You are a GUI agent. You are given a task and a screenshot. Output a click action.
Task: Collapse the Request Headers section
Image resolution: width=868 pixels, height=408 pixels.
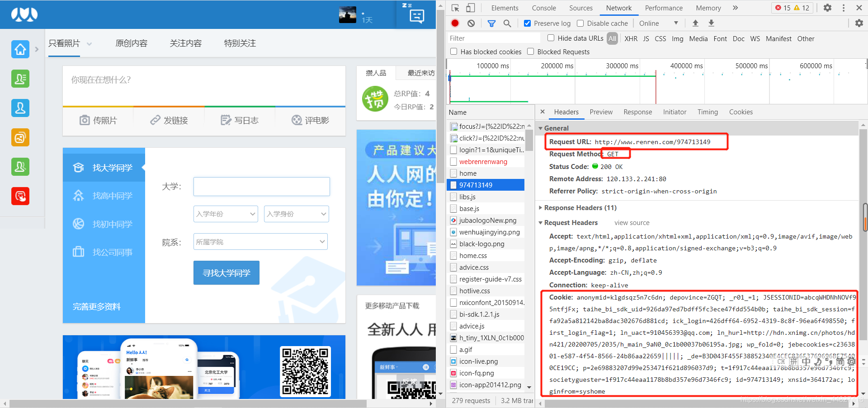coord(540,223)
